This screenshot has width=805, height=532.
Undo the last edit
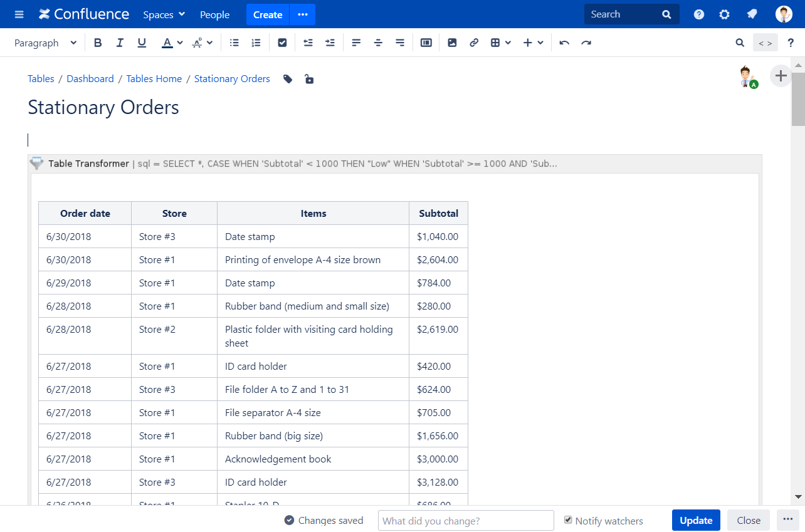[564, 42]
